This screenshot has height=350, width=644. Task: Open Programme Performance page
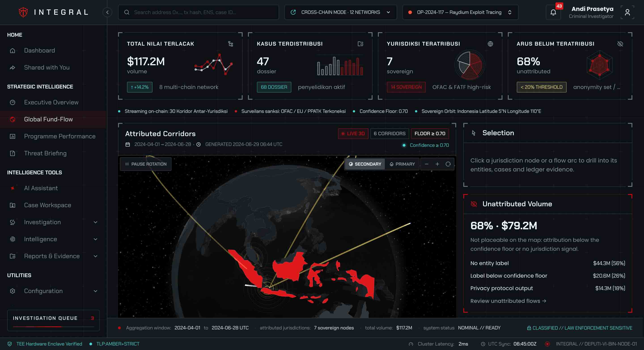[x=53, y=136]
